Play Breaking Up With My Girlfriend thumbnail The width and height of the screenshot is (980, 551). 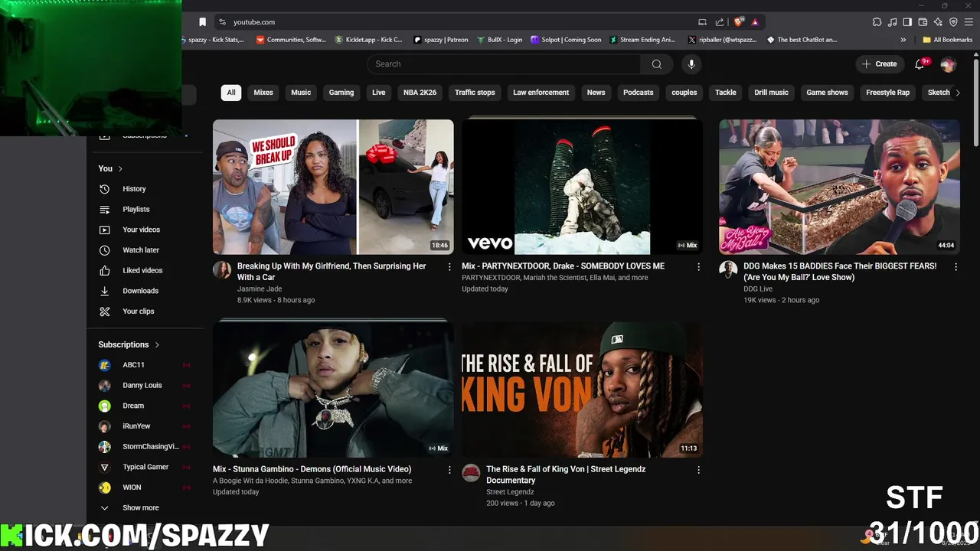[x=333, y=187]
